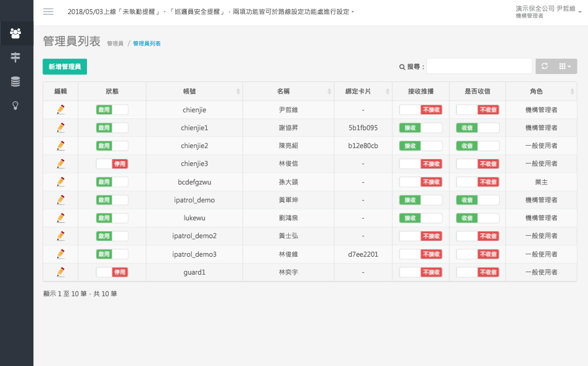Click the signpost route icon in sidebar
The height and width of the screenshot is (366, 588).
click(x=16, y=57)
